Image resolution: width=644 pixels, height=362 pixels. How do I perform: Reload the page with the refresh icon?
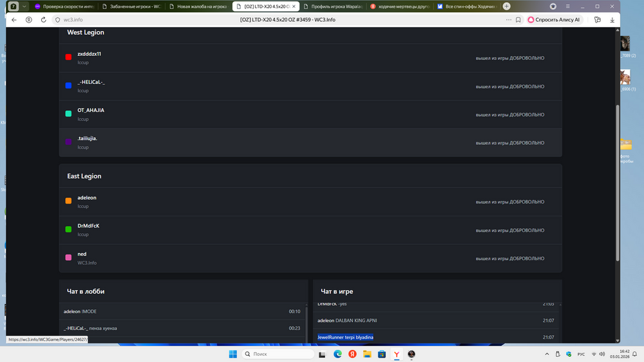point(43,20)
